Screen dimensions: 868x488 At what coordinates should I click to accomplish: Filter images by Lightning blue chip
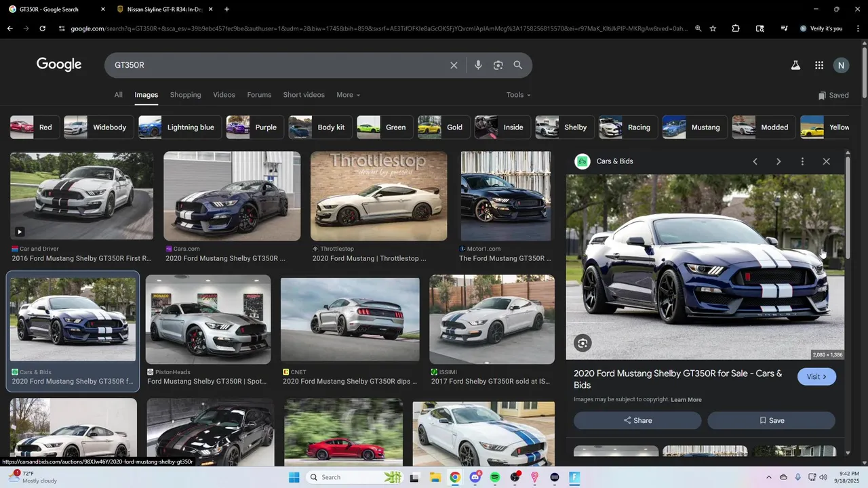[180, 127]
